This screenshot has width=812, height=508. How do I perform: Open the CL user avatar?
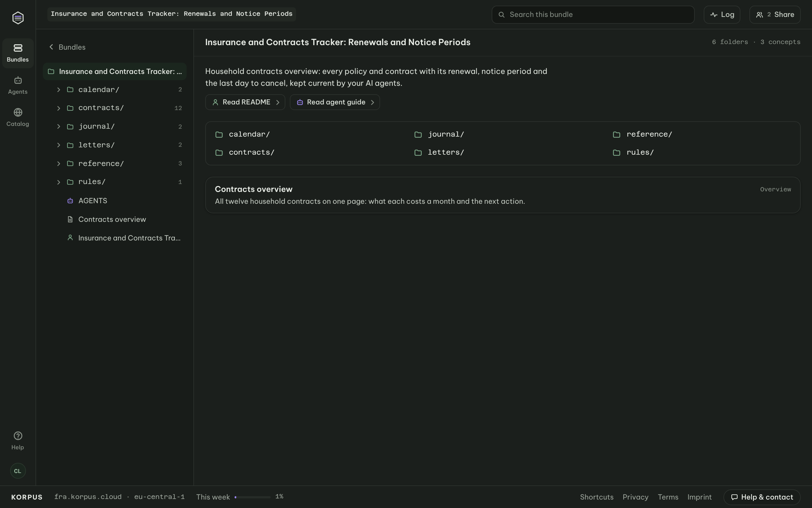18,471
